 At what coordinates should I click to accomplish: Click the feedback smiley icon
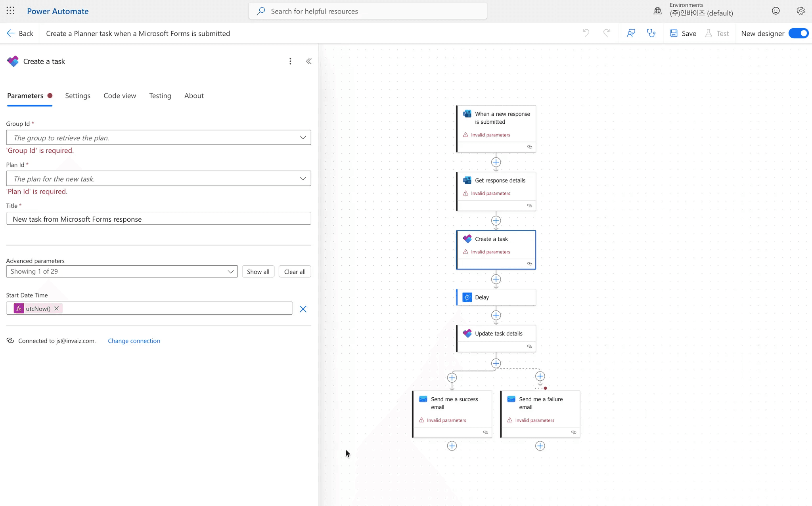[x=776, y=11]
